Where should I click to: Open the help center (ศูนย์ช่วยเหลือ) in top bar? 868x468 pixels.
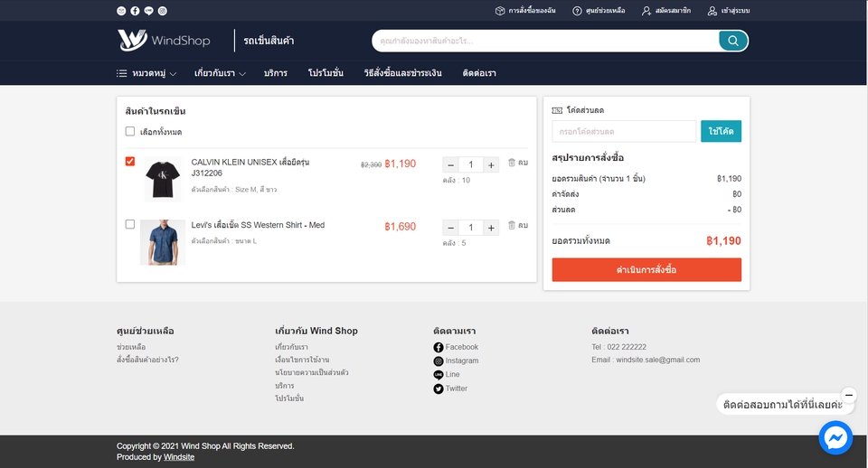pyautogui.click(x=599, y=11)
